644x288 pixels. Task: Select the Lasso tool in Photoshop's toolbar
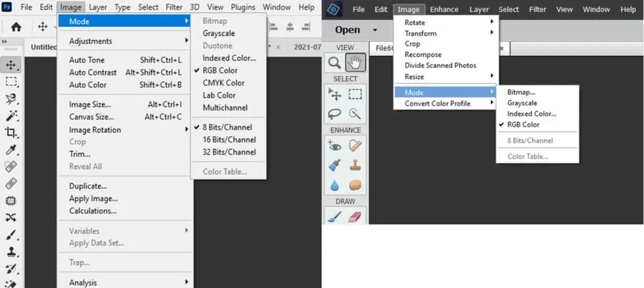coord(11,98)
